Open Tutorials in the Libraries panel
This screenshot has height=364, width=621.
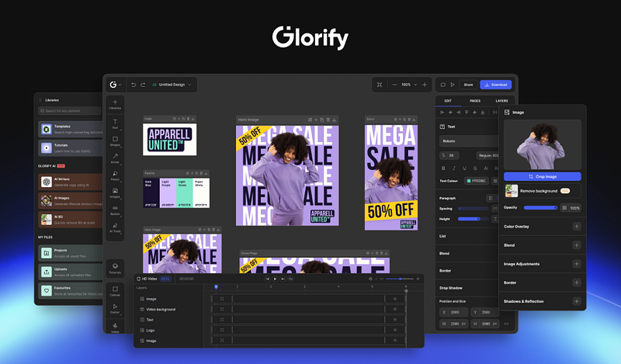click(71, 148)
